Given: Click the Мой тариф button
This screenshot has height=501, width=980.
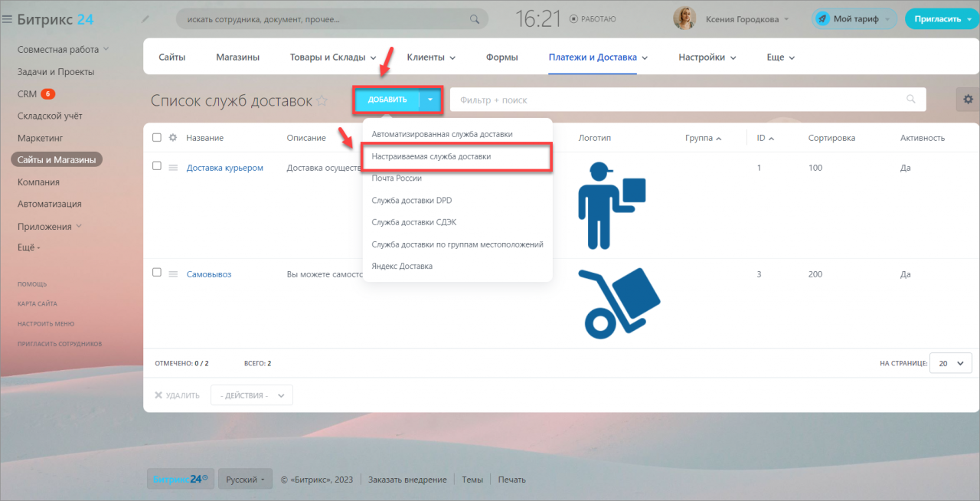Looking at the screenshot, I should [854, 19].
